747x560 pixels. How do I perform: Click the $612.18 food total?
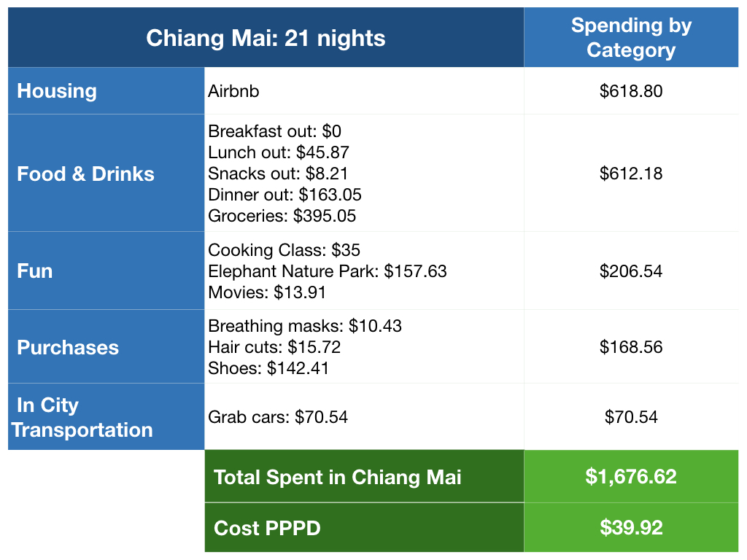click(x=631, y=174)
